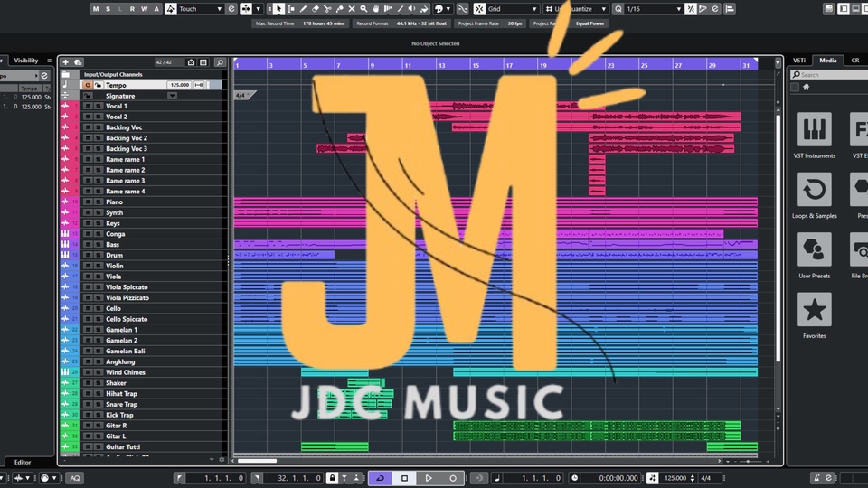
Task: Select the Object Selection arrow tool
Action: (278, 9)
